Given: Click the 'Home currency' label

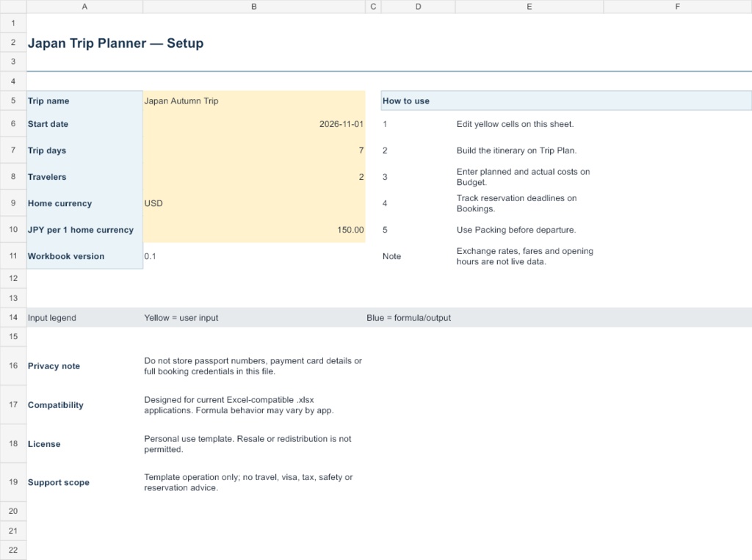Looking at the screenshot, I should (x=84, y=203).
